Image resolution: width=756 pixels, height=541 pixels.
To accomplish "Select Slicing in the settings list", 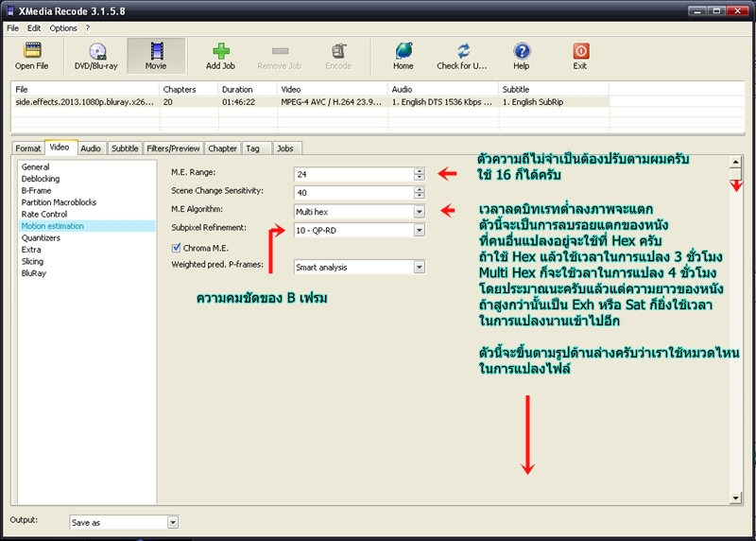I will pos(32,262).
